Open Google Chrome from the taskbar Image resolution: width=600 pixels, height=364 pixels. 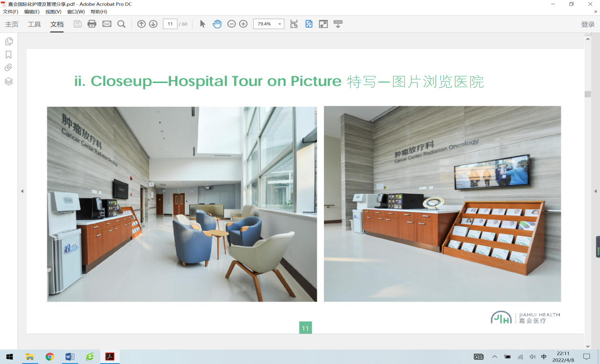[x=50, y=357]
